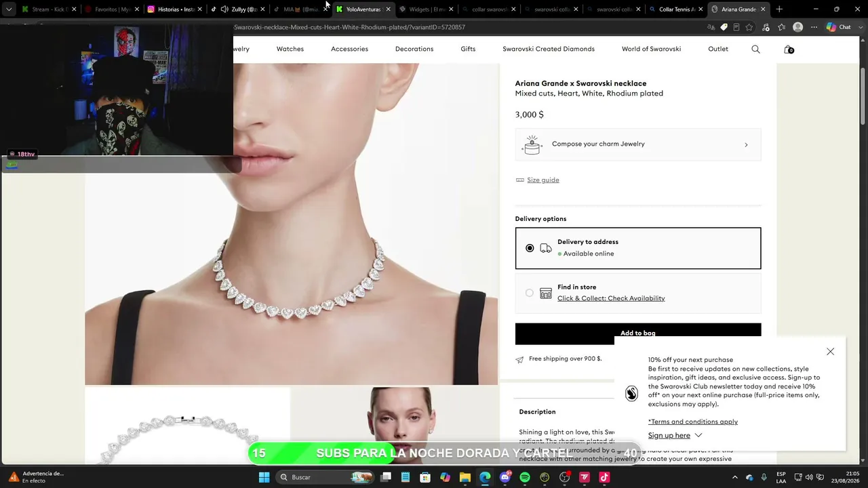Click the charm jewelry ring icon
This screenshot has height=488, width=868.
[532, 144]
